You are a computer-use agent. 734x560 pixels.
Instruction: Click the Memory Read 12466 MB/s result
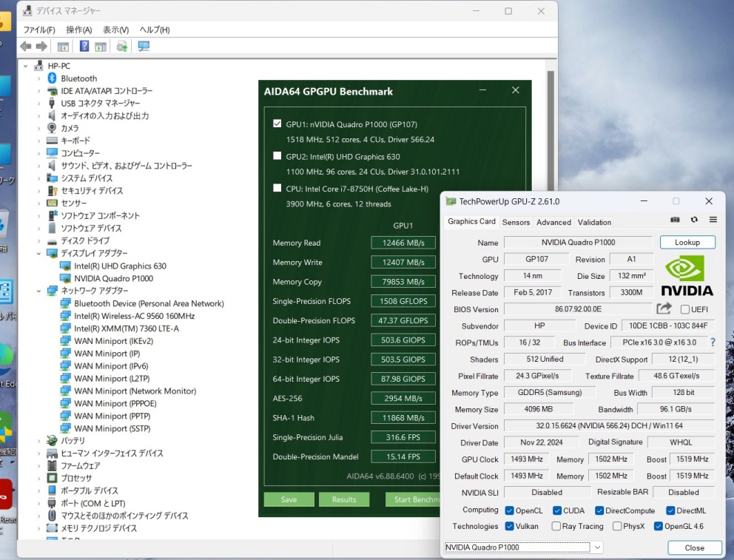[403, 243]
